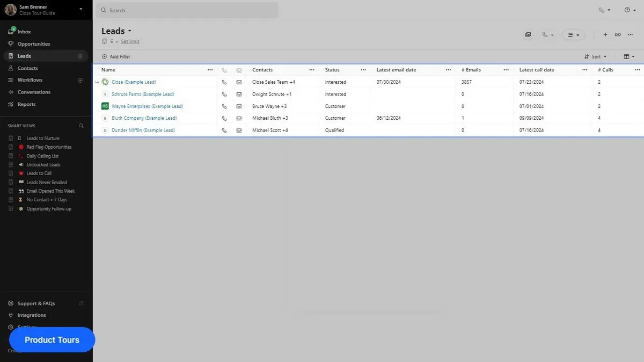Expand the Leads title dropdown
644x362 pixels.
tap(116, 31)
